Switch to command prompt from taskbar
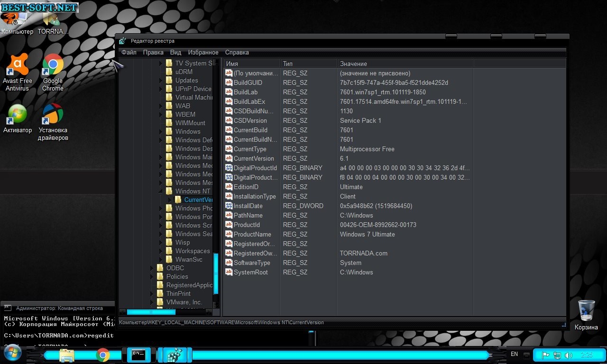This screenshot has width=607, height=364. tap(138, 355)
